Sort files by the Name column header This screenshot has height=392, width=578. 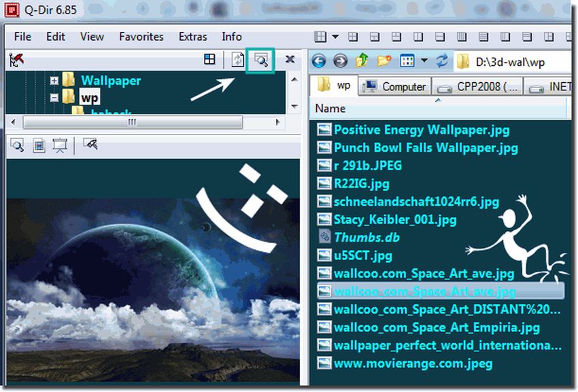click(330, 109)
